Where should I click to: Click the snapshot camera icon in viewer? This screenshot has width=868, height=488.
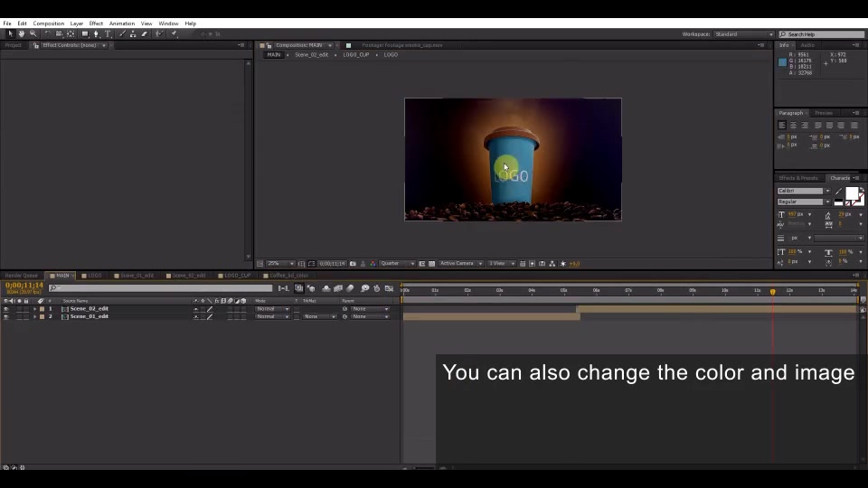point(353,264)
